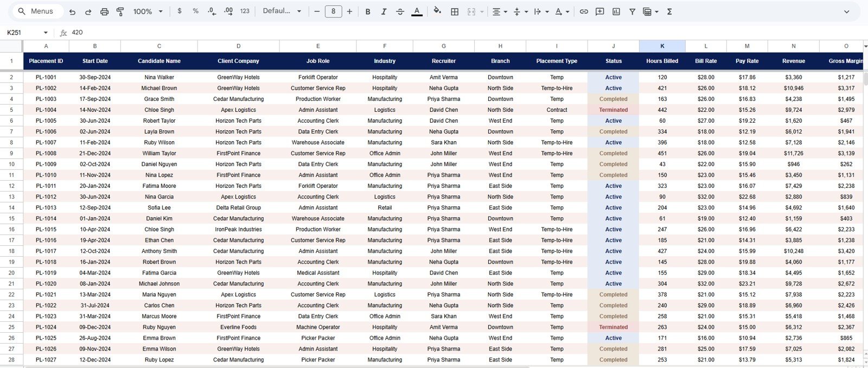Select bill rate $16.00 cell
The width and height of the screenshot is (868, 368).
click(x=706, y=338)
